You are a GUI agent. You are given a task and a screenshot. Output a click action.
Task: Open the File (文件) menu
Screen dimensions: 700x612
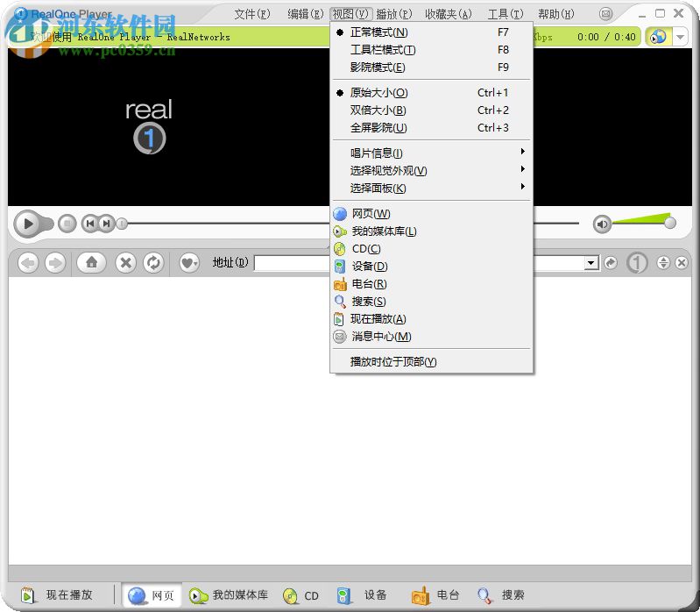coord(252,14)
